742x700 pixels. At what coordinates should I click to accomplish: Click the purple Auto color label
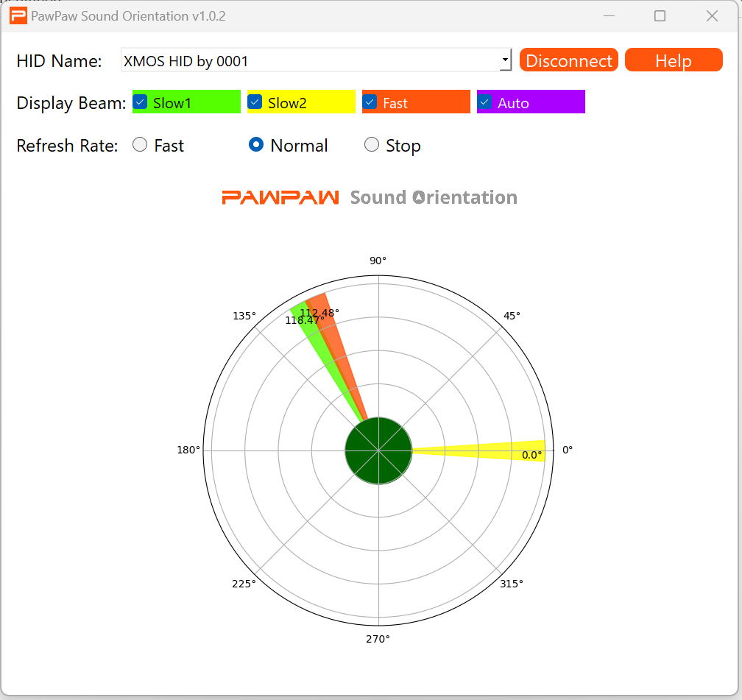coord(531,102)
